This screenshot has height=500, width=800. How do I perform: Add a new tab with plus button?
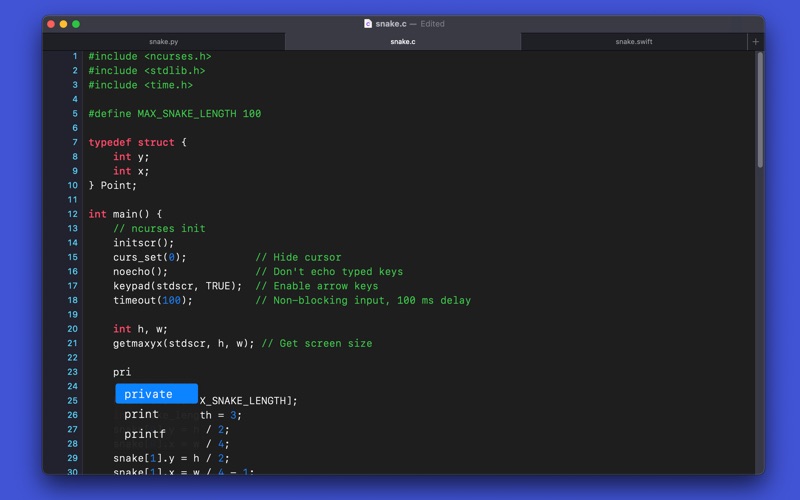(755, 42)
